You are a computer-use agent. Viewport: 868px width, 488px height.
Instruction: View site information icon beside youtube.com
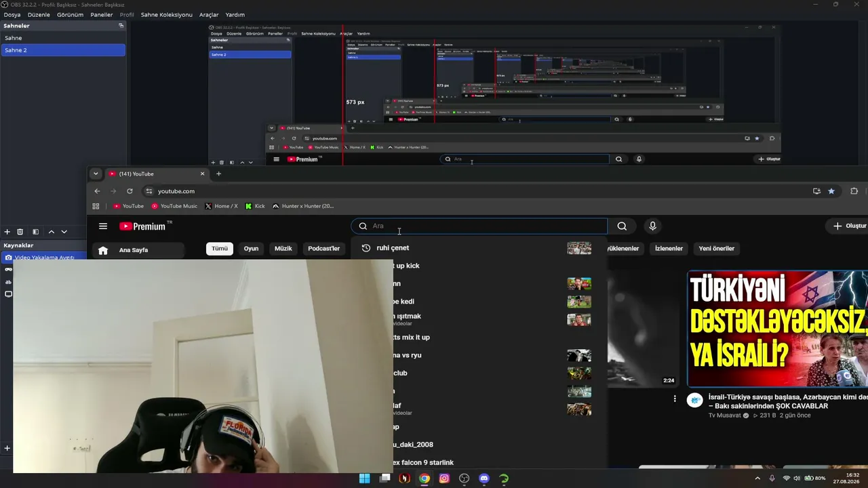pyautogui.click(x=149, y=191)
